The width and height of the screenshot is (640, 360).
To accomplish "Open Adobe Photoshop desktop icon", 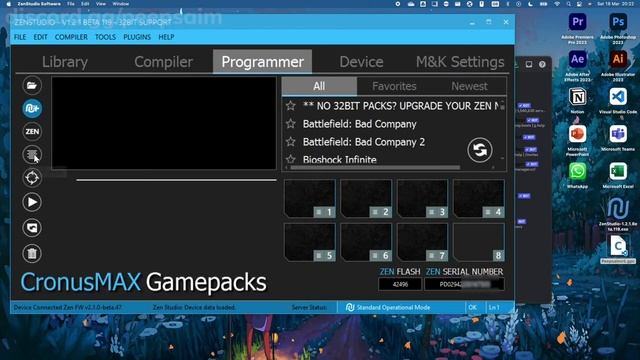I will coord(618,22).
